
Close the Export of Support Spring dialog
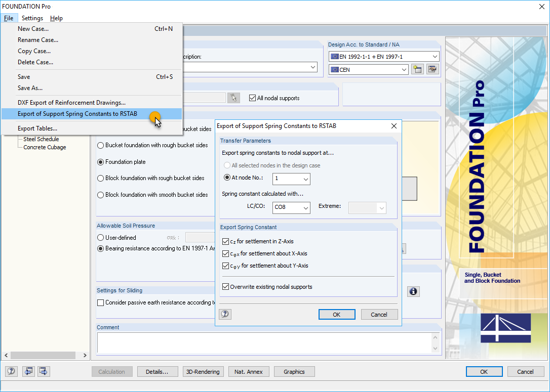394,126
